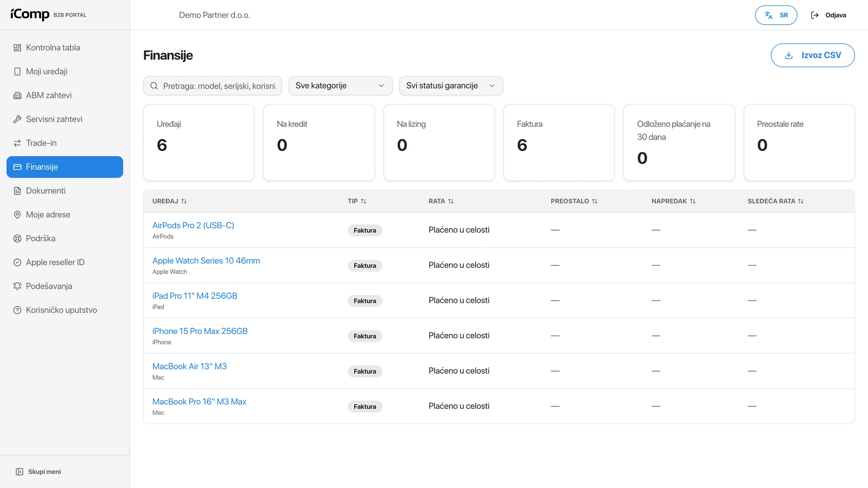This screenshot has width=868, height=488.
Task: Click the Podešavanja bell icon
Action: [x=17, y=286]
